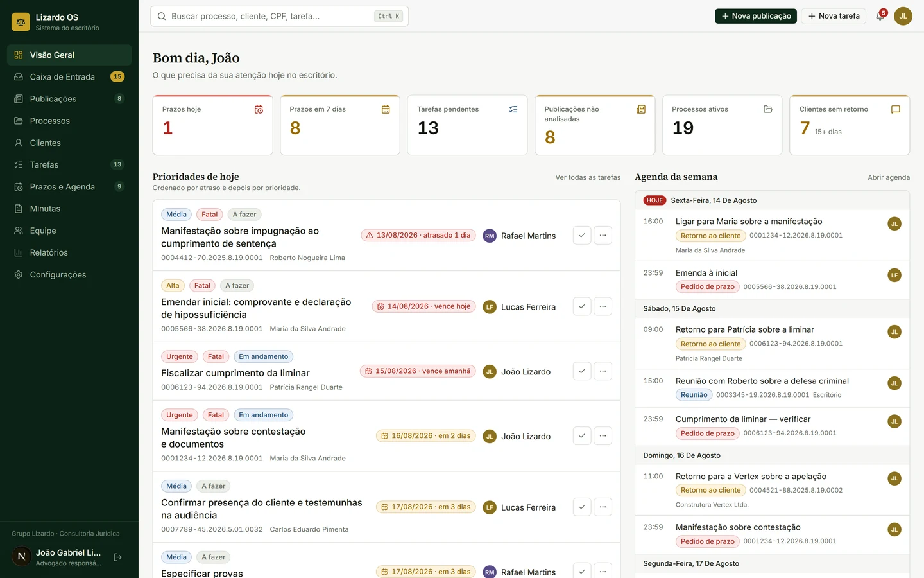Click checklist icon on Tarefas pendentes card
This screenshot has width=924, height=578.
pos(513,109)
